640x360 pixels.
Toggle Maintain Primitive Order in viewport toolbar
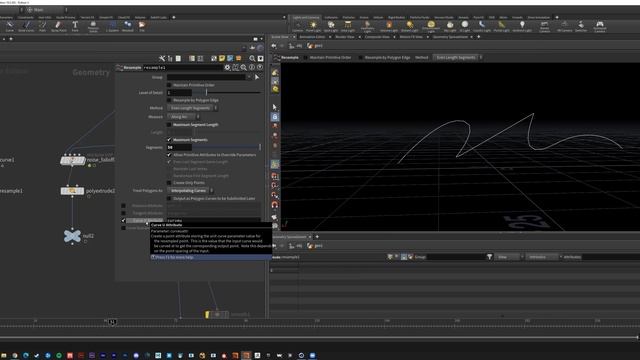305,58
